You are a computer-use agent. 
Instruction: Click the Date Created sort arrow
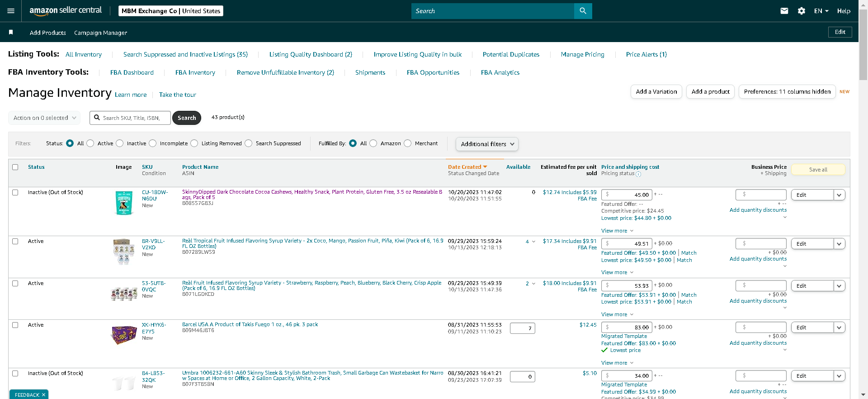pyautogui.click(x=485, y=167)
